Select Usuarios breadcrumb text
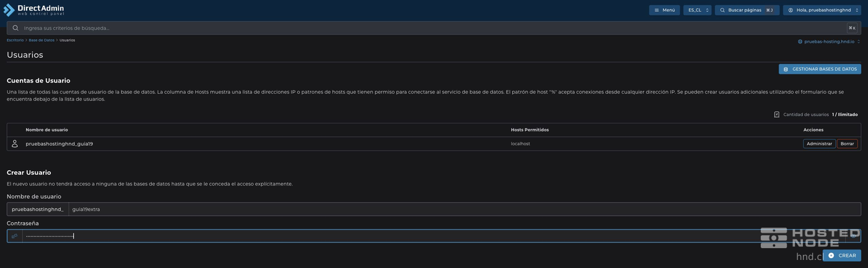The width and height of the screenshot is (868, 268). point(67,40)
